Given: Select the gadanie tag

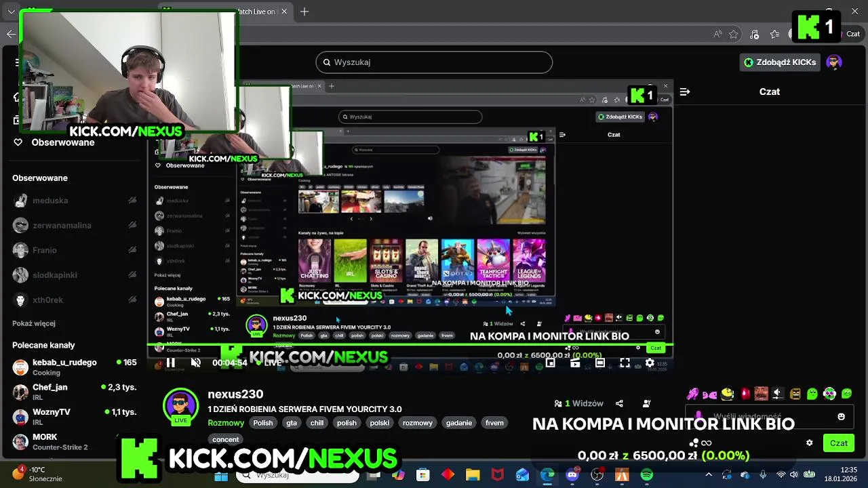Looking at the screenshot, I should tap(459, 423).
